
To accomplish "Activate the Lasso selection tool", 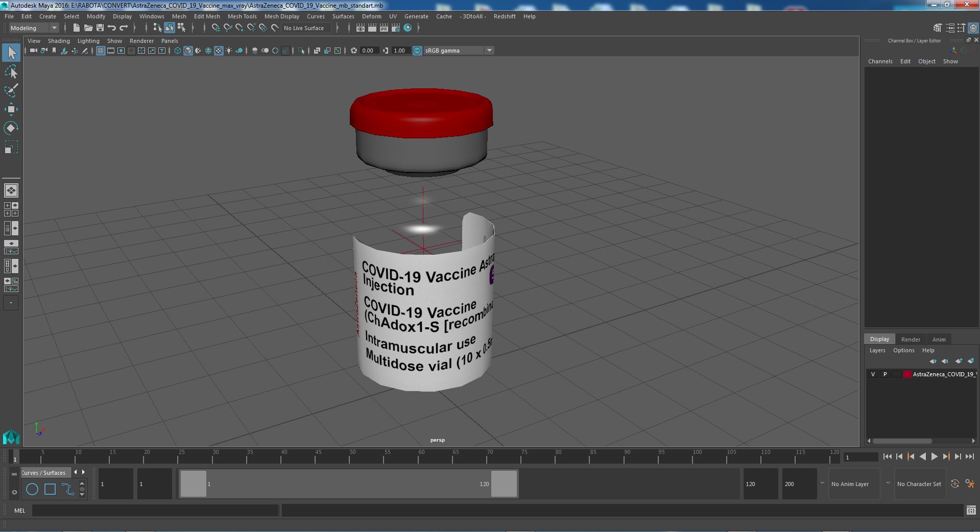I will click(x=11, y=72).
